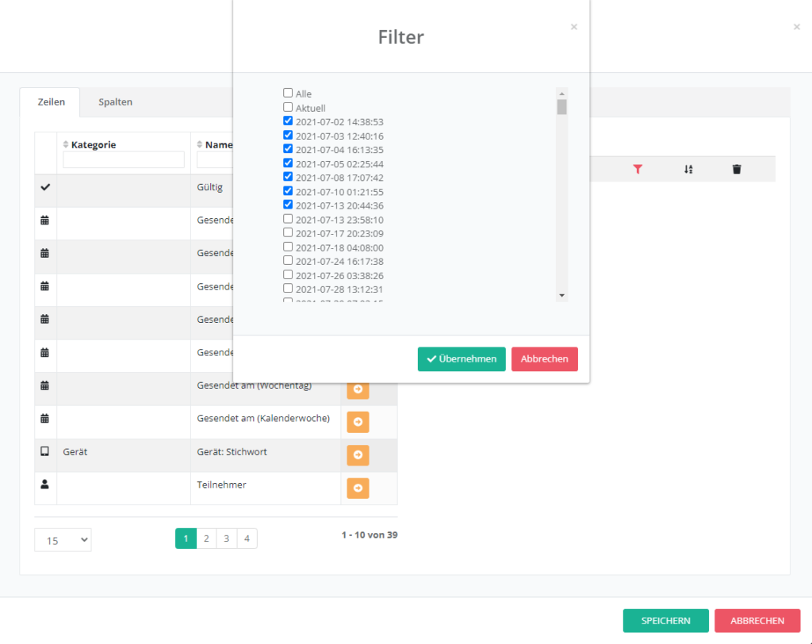Viewport: 812px width, 644px height.
Task: Switch to the Spalten tab
Action: pyautogui.click(x=115, y=102)
